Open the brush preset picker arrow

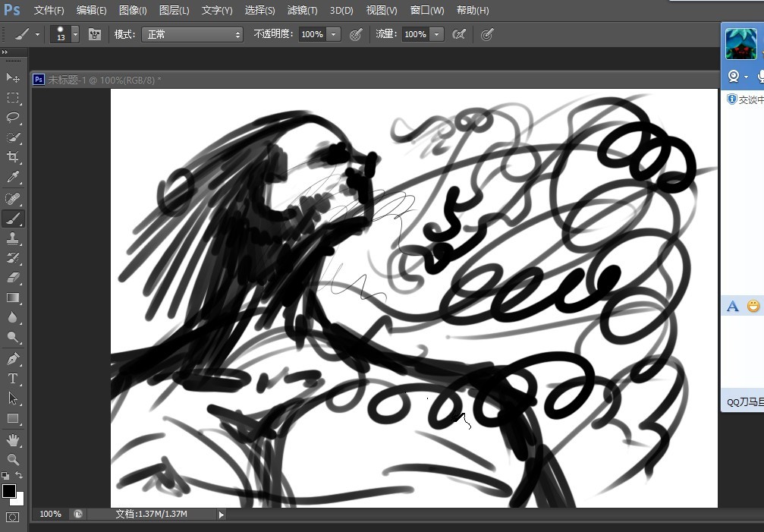75,35
